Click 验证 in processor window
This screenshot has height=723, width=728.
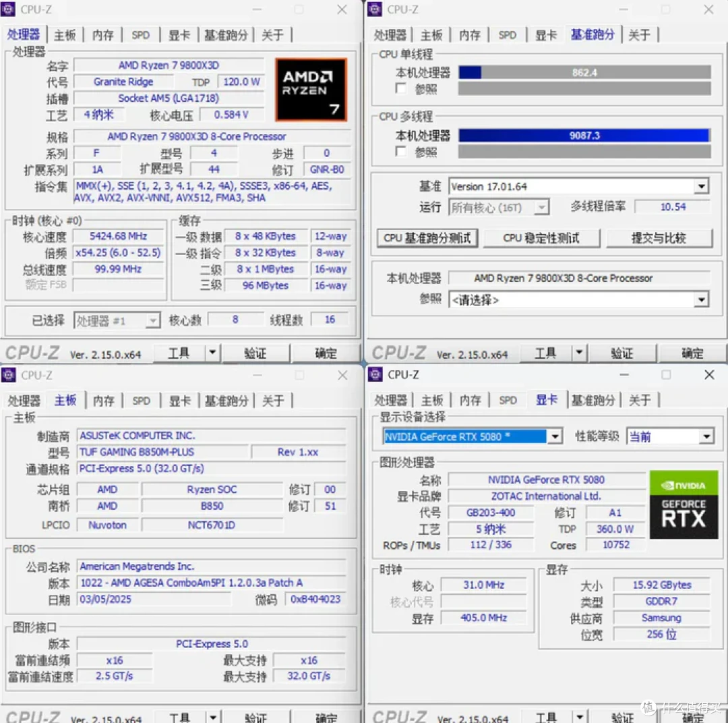pos(255,353)
